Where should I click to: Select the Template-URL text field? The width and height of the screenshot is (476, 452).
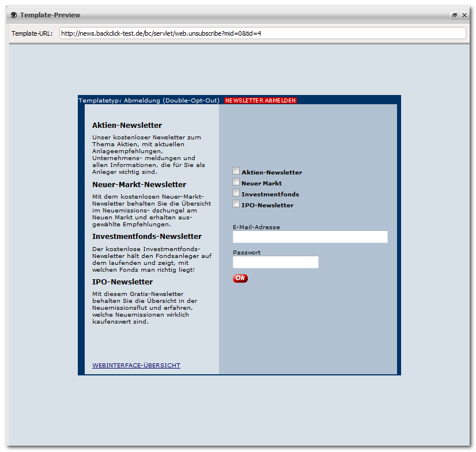coord(262,33)
